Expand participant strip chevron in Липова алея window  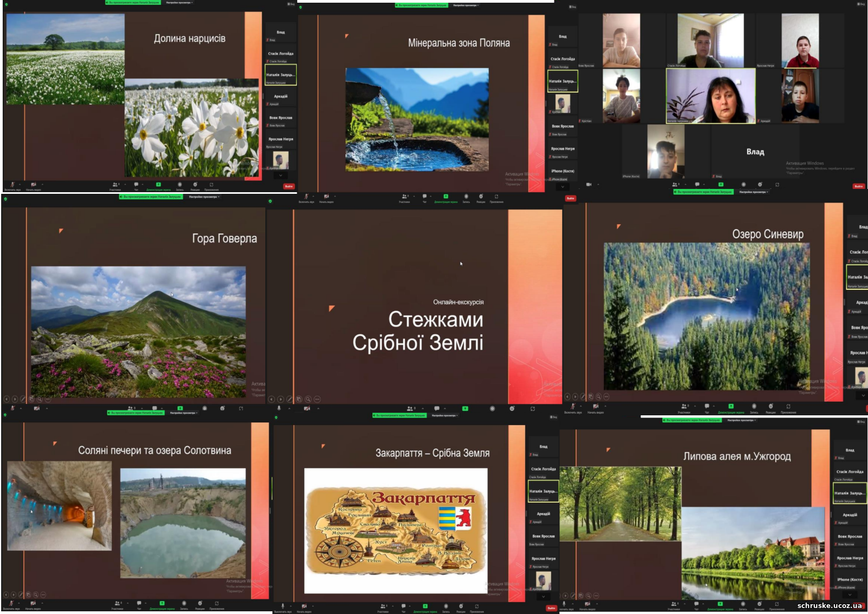pyautogui.click(x=850, y=595)
